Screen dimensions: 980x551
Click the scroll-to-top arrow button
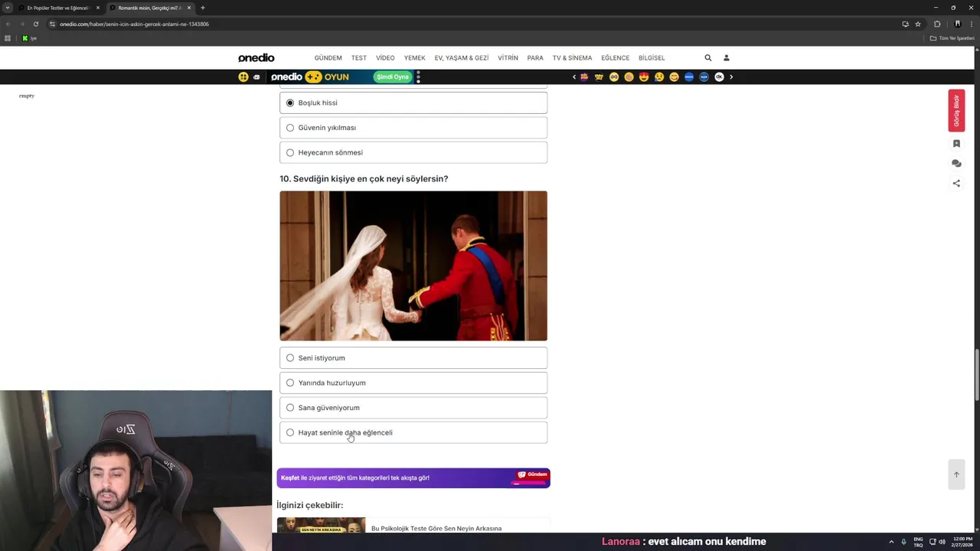pos(956,474)
